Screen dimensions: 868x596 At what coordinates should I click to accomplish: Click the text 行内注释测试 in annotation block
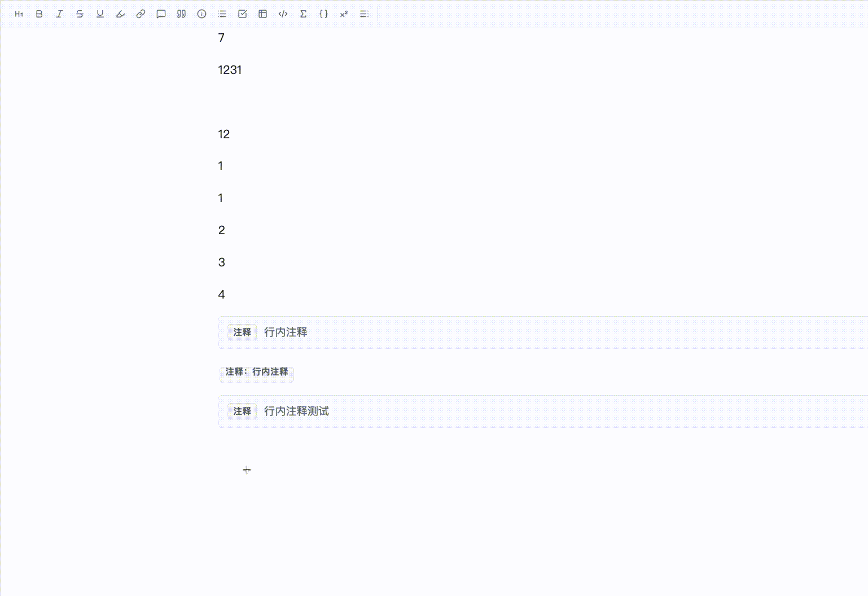coord(296,411)
